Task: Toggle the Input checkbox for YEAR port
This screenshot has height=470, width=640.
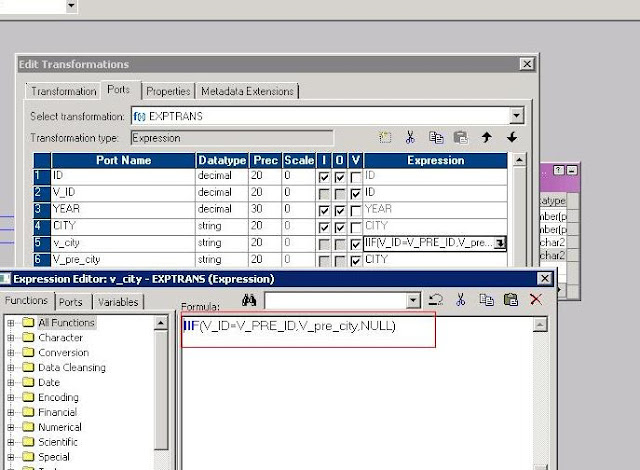Action: click(324, 211)
